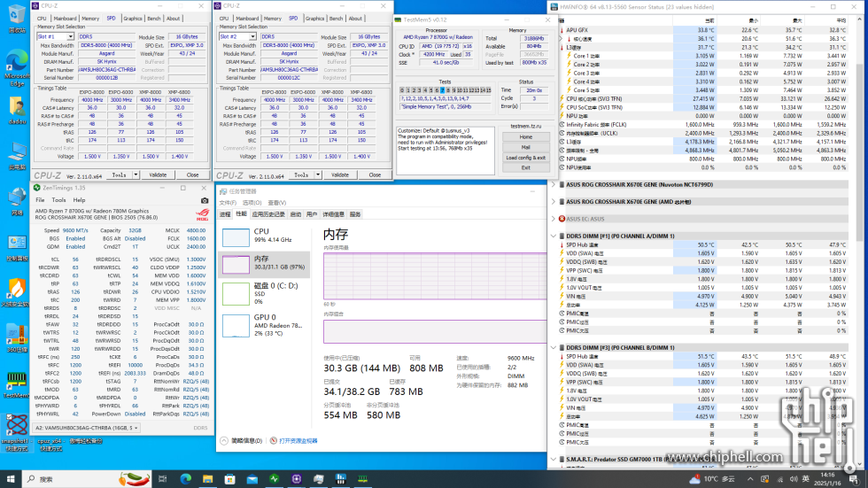This screenshot has height=488, width=868.
Task: Open the ZenTimings Tools menu
Action: (58, 200)
